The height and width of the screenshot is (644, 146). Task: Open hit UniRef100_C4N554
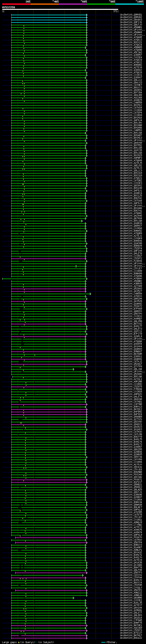click(131, 294)
